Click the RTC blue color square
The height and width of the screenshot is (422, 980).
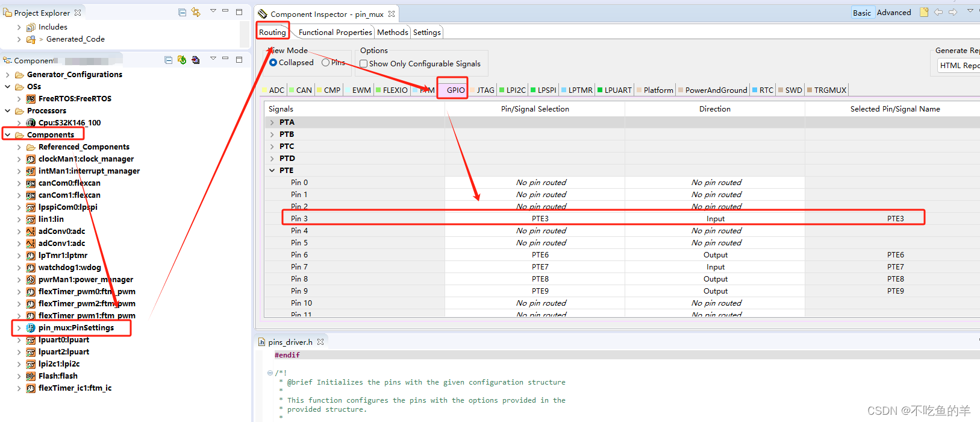click(755, 90)
